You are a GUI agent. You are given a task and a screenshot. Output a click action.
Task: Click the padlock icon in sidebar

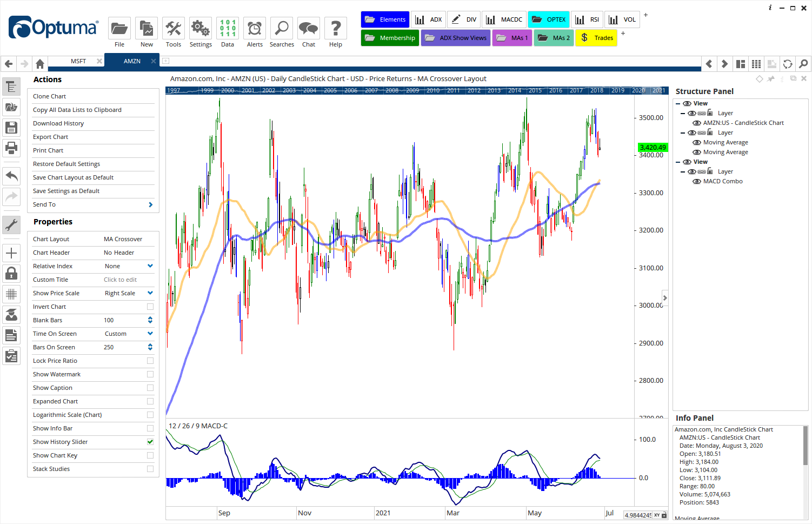[x=11, y=274]
